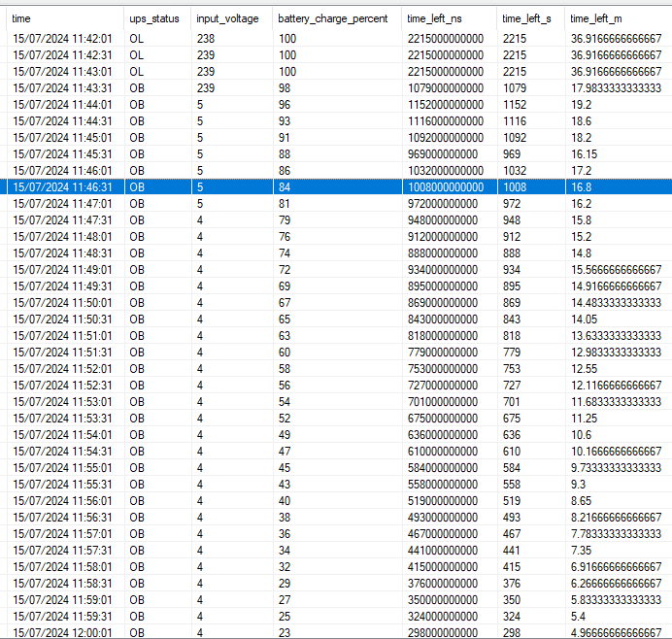Select battery charge 40 cell

point(285,500)
